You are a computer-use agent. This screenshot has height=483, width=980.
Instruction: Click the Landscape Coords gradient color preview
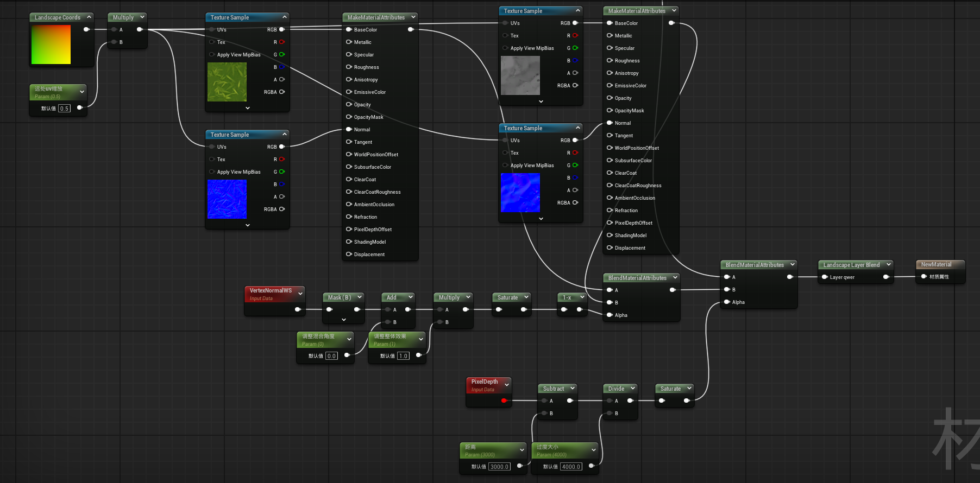click(x=51, y=45)
